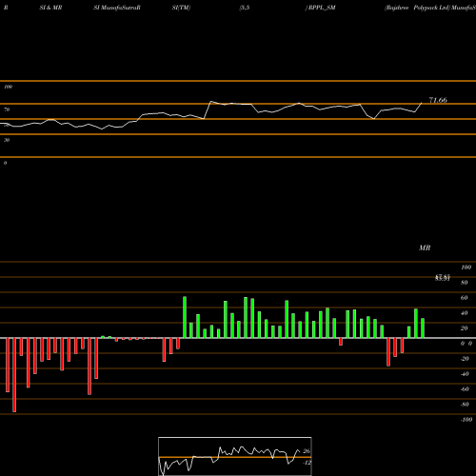
Task: Click the 40 label on MR axis
Action: (x=465, y=313)
